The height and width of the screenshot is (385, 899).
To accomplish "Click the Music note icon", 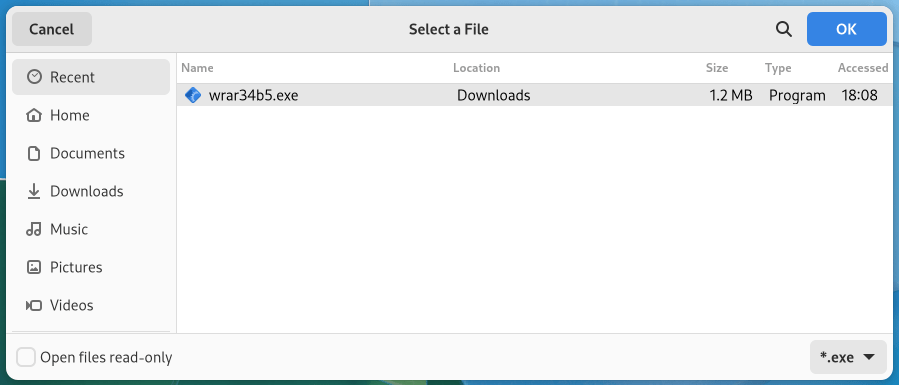I will tap(34, 229).
